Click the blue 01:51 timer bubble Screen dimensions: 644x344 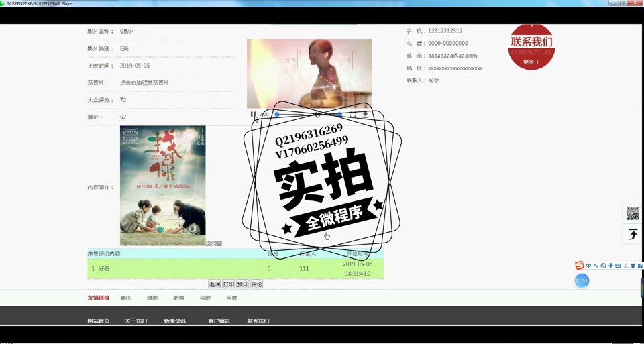(582, 281)
